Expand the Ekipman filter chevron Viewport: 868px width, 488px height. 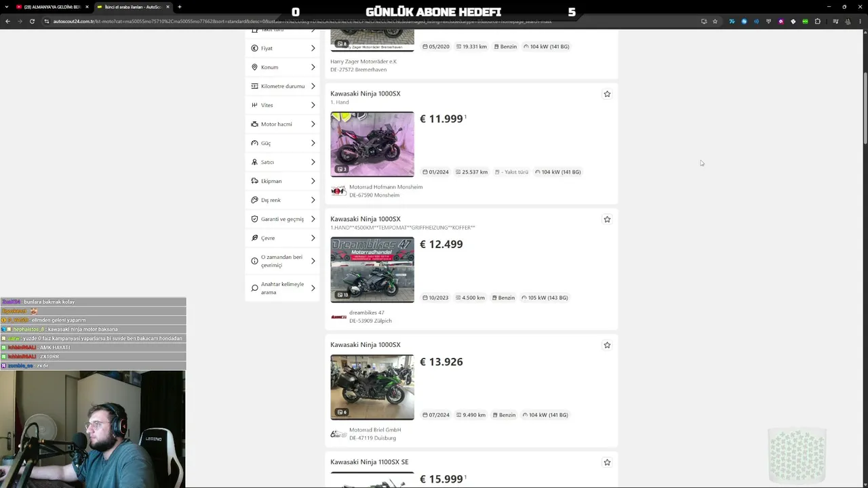(313, 181)
